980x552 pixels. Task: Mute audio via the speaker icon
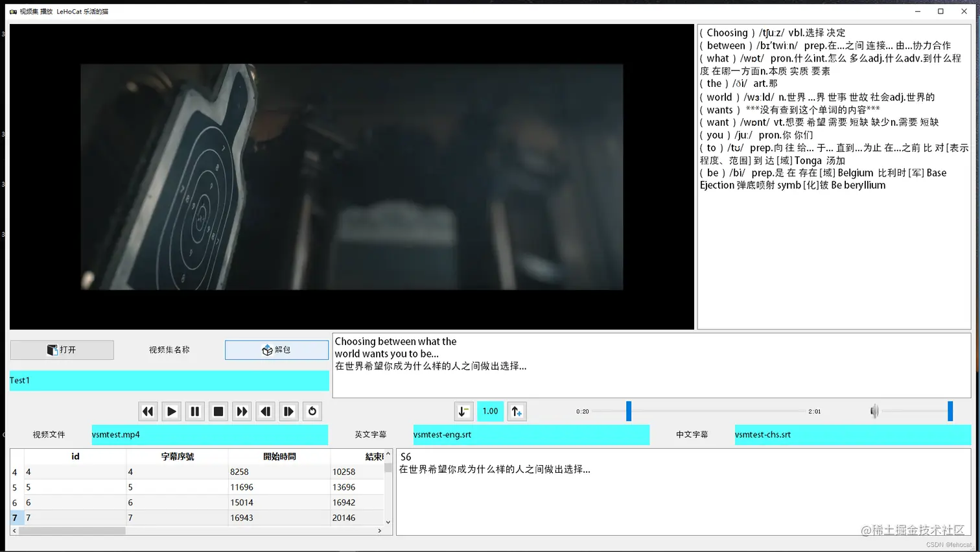click(x=874, y=411)
